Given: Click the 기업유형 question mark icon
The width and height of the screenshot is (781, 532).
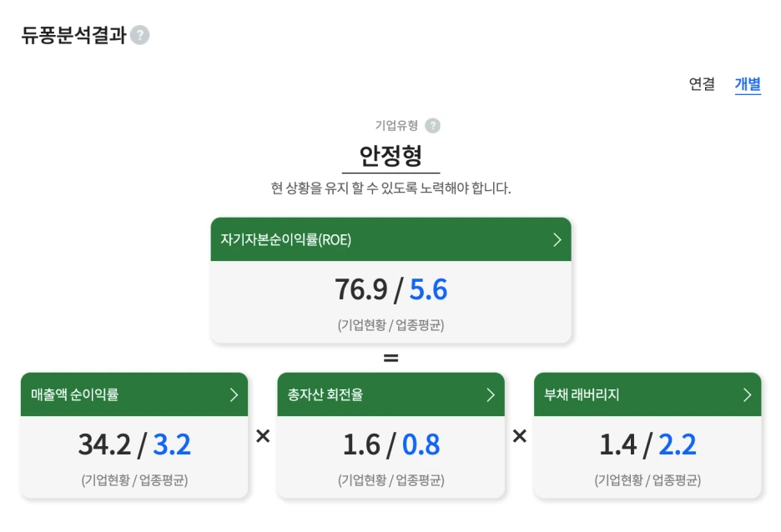Looking at the screenshot, I should (434, 124).
